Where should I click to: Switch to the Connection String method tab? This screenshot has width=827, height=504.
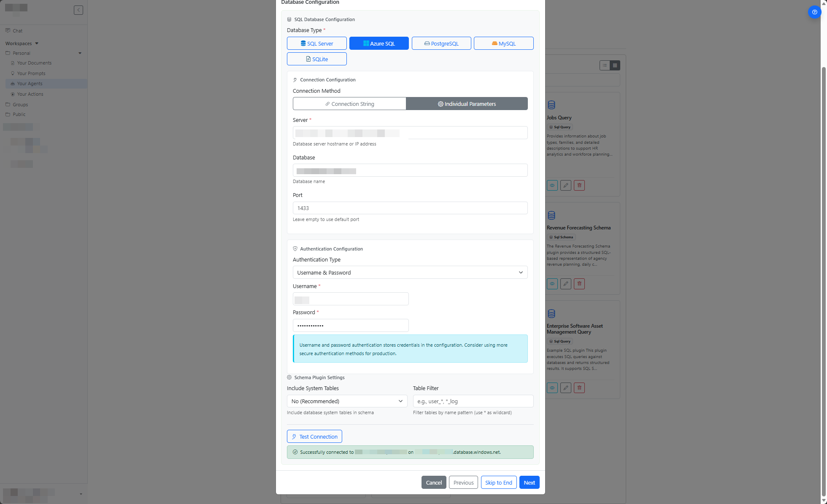tap(349, 104)
